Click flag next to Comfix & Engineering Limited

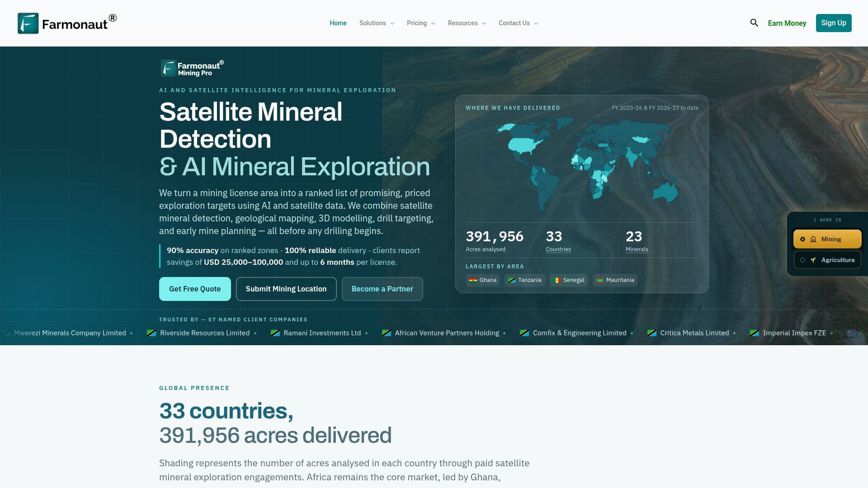pyautogui.click(x=524, y=333)
